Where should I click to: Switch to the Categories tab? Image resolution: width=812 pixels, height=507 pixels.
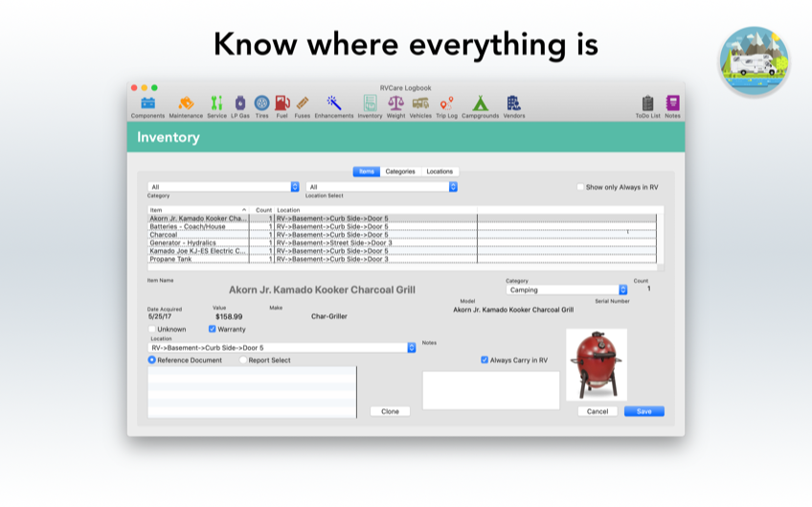400,172
